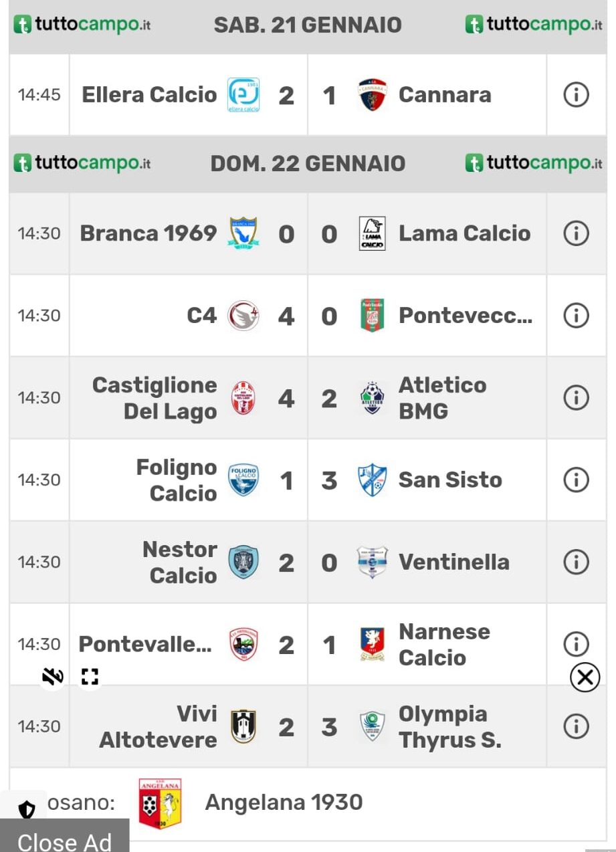Open info for Vivi Altotevere match

(x=576, y=726)
